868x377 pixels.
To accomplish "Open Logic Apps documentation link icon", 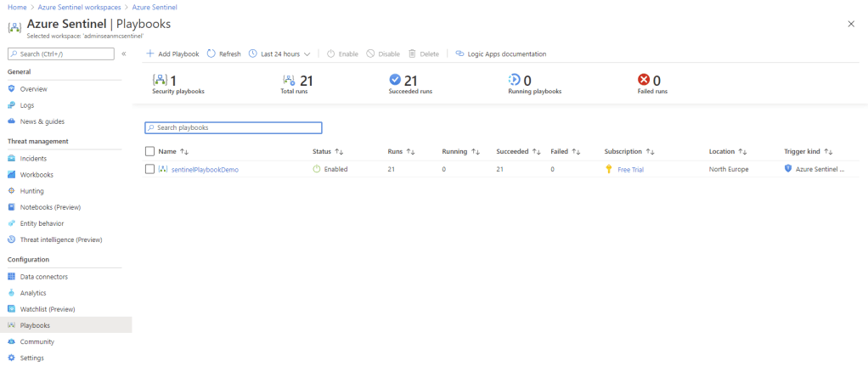I will 459,53.
